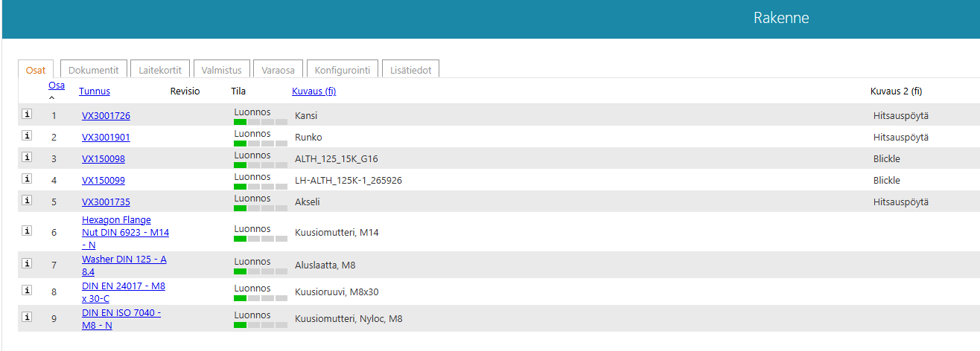The image size is (980, 351).
Task: Open the Valmistus tab
Action: [x=222, y=70]
